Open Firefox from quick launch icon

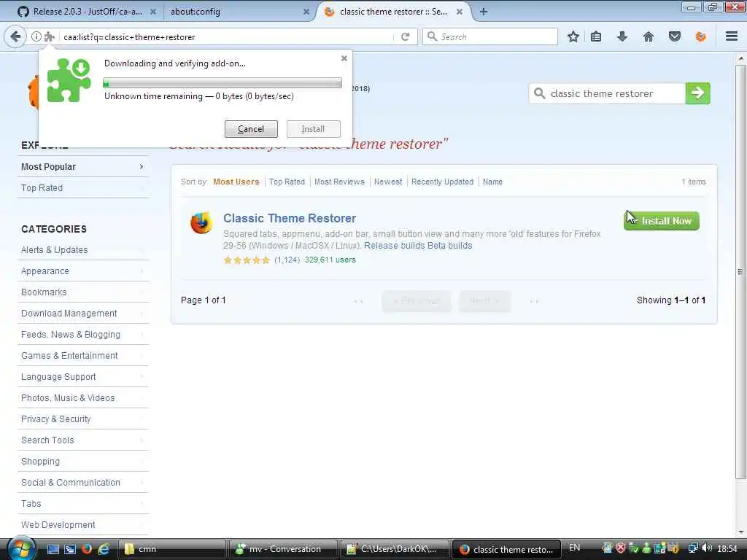[x=86, y=549]
